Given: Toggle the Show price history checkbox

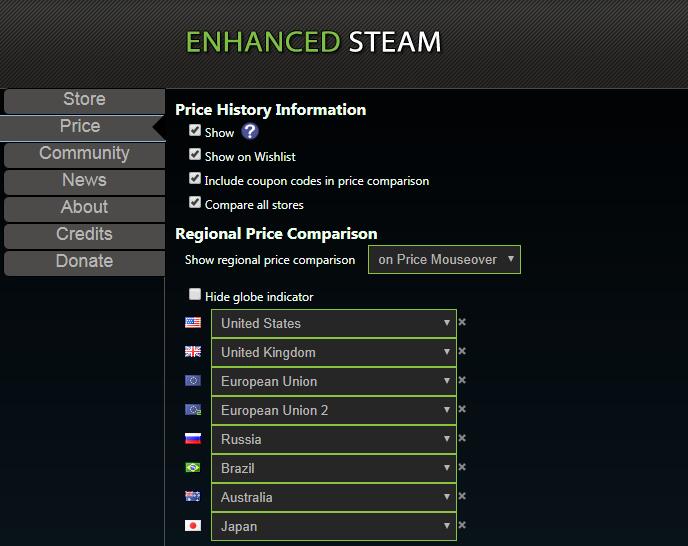Looking at the screenshot, I should pos(195,131).
